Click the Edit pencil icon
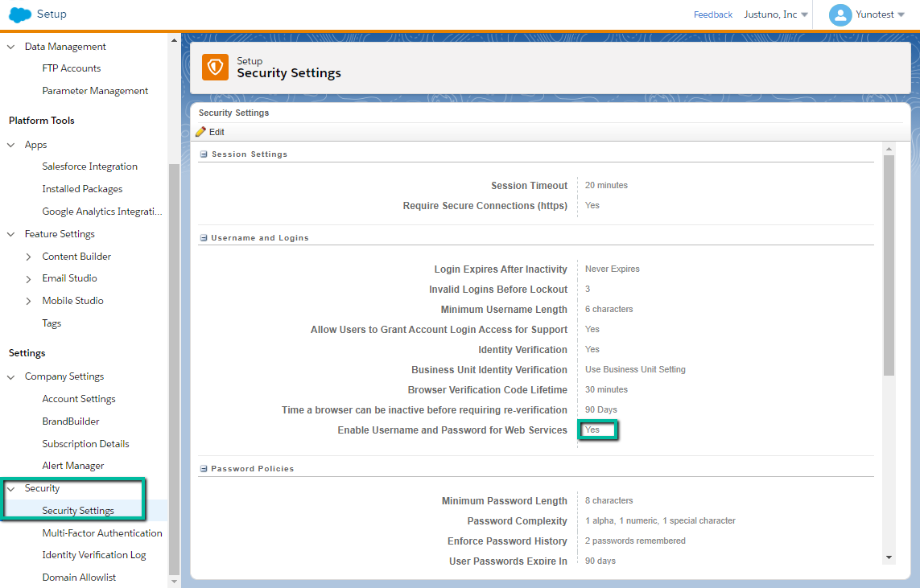The image size is (920, 588). tap(201, 132)
